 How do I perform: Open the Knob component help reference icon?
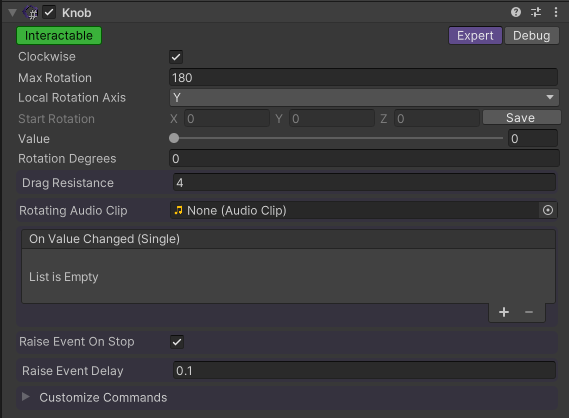pyautogui.click(x=516, y=13)
